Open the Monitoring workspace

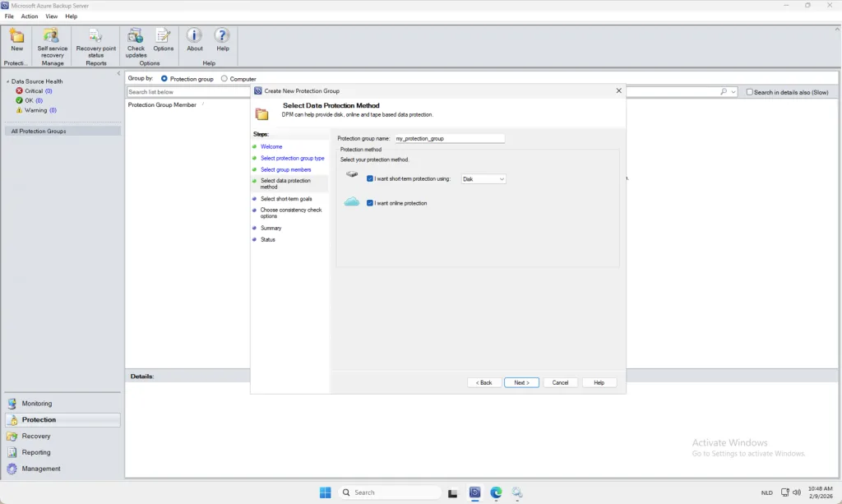click(37, 404)
